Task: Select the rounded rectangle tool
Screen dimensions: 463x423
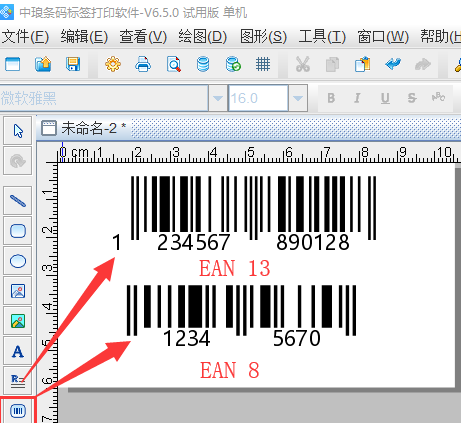Action: tap(18, 231)
